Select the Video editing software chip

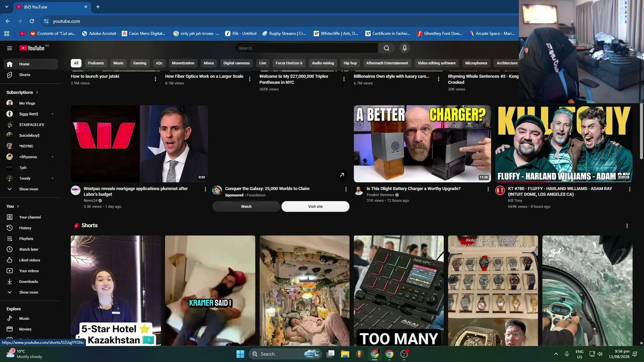point(437,63)
